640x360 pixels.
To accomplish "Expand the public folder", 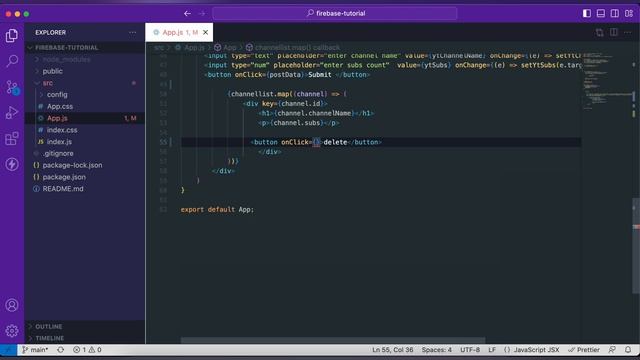I will pos(85,71).
